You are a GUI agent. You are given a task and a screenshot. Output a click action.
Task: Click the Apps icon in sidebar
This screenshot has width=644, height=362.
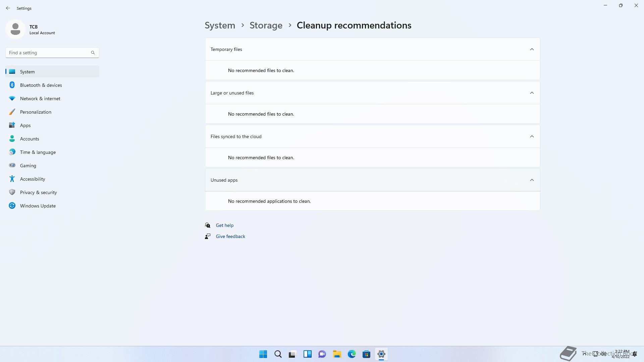(12, 125)
